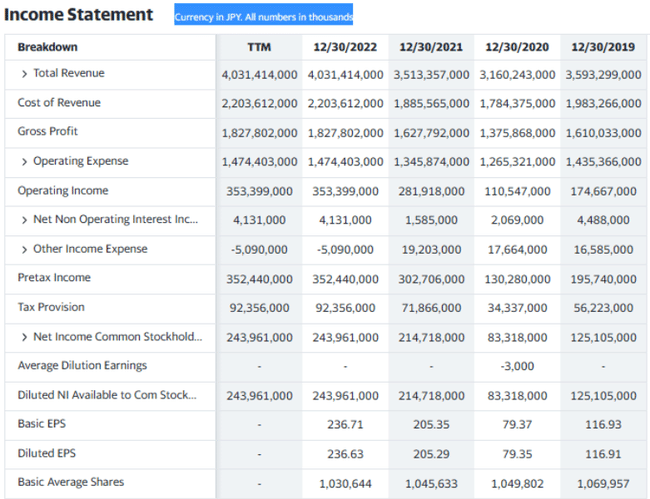Select the 12/30/2022 column header

tap(345, 48)
